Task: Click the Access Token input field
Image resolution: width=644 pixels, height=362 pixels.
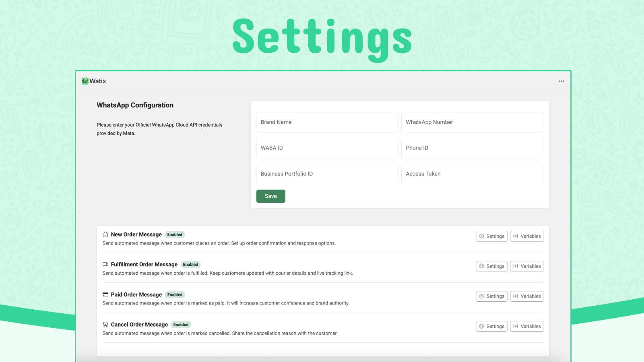Action: [x=472, y=174]
